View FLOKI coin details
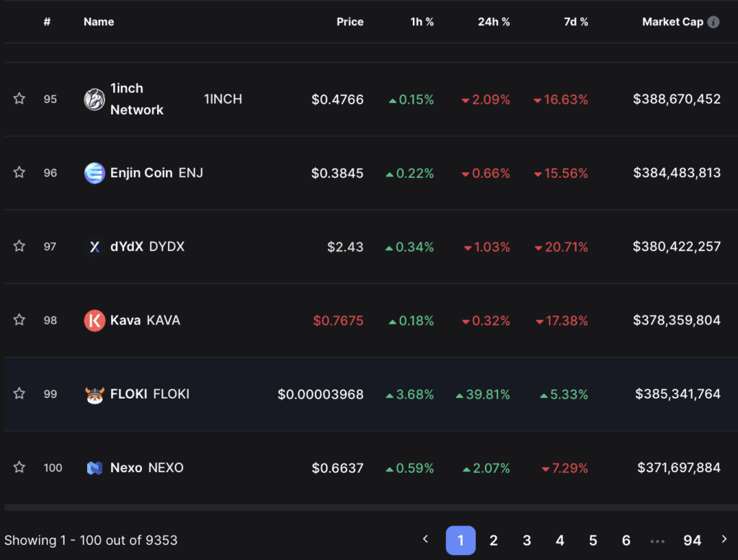 tap(128, 394)
